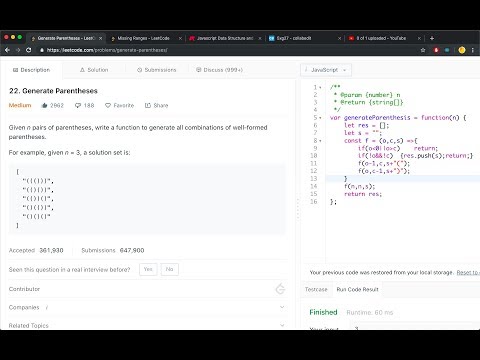Upvote problem with thumbs-up icon
This screenshot has width=480, height=360.
(x=44, y=105)
